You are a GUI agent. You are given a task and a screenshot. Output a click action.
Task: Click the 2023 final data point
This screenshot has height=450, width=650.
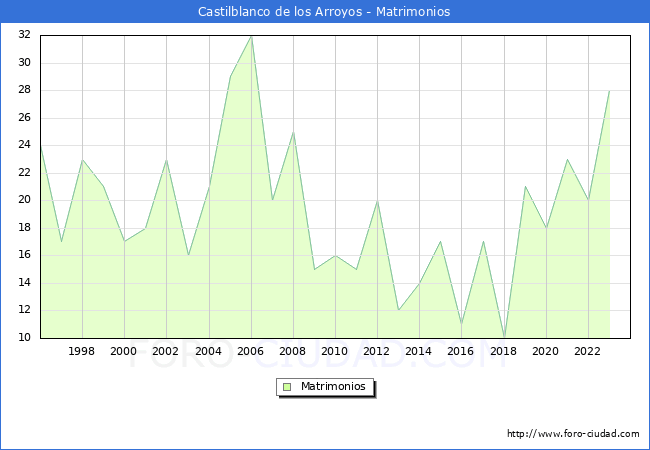(x=609, y=90)
